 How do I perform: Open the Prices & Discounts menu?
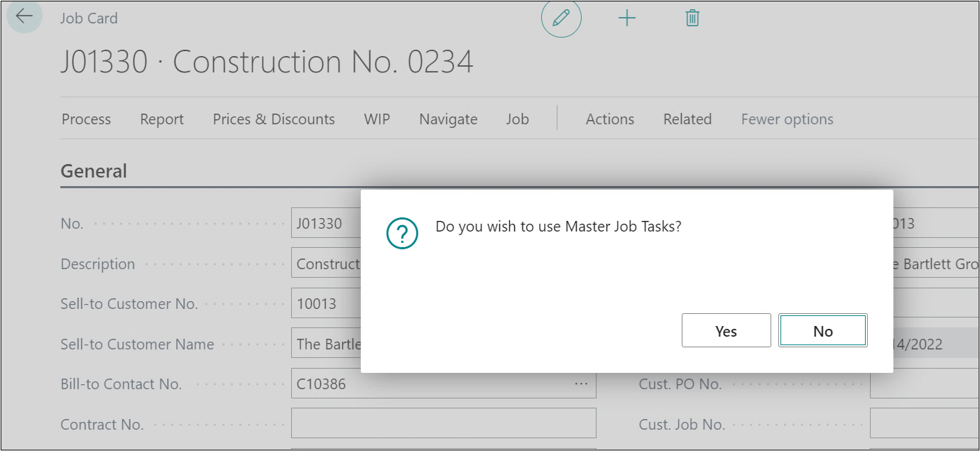[x=273, y=119]
